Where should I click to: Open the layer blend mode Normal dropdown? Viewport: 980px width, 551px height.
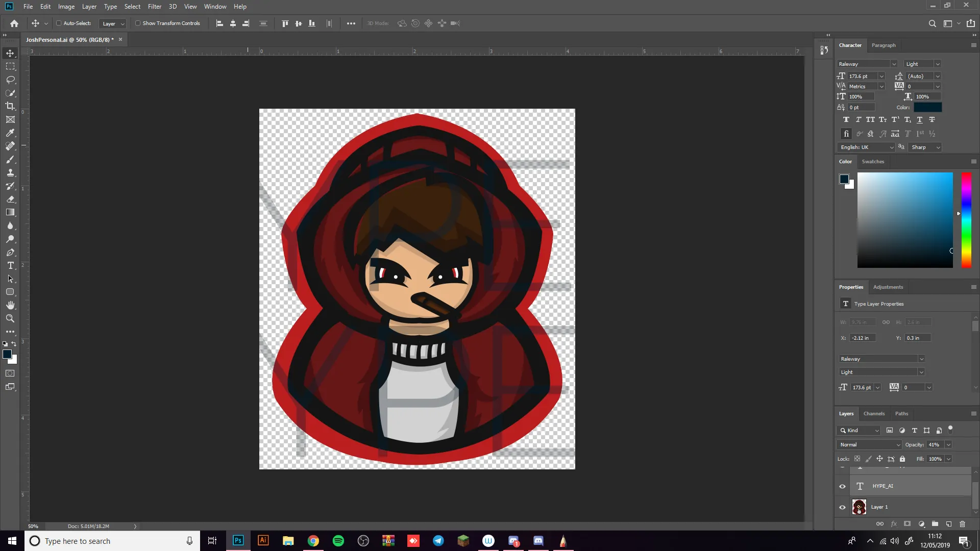869,445
